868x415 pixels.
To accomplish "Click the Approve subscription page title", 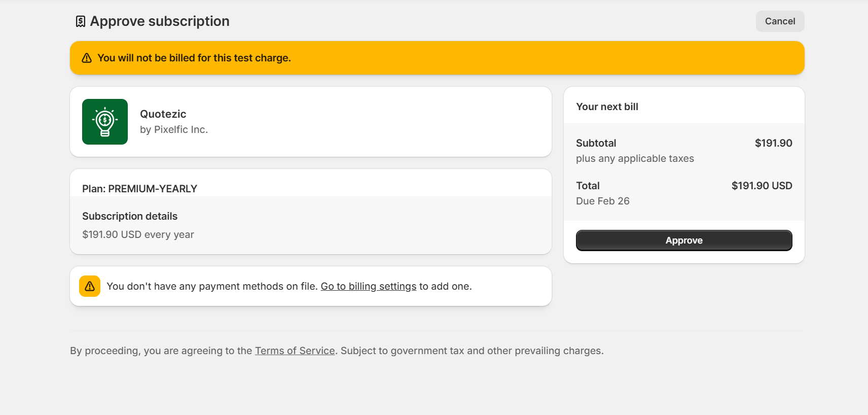I will point(160,21).
